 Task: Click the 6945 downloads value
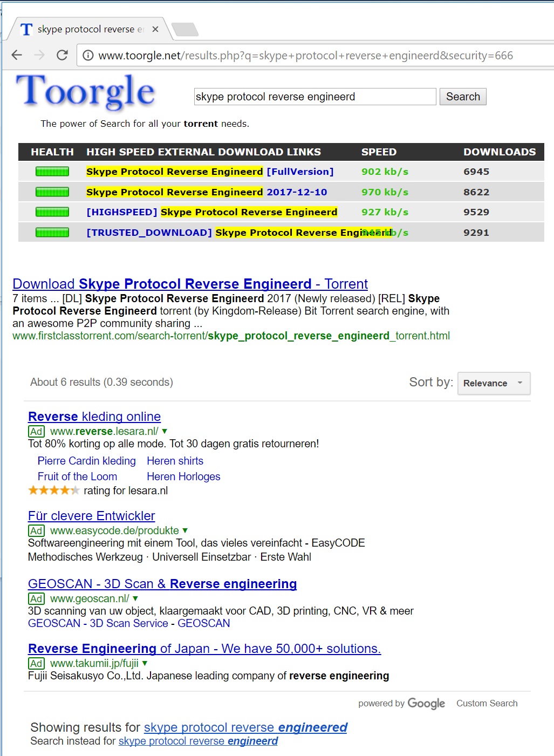[476, 172]
